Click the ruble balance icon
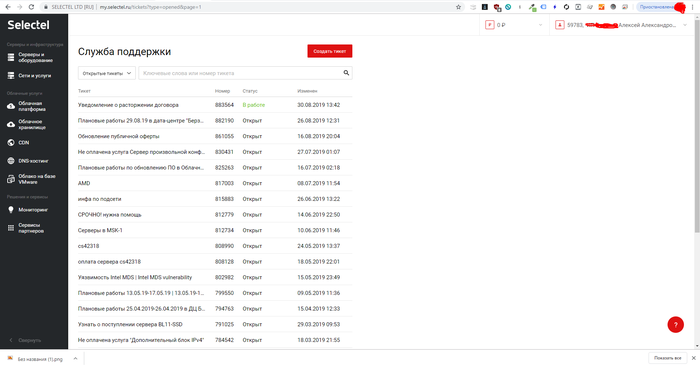Screen dimensions: 700x366 pyautogui.click(x=489, y=25)
